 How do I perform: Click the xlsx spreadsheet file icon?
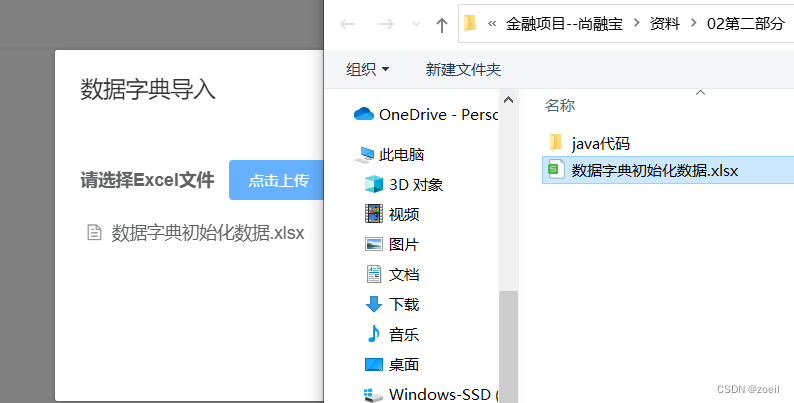[556, 170]
